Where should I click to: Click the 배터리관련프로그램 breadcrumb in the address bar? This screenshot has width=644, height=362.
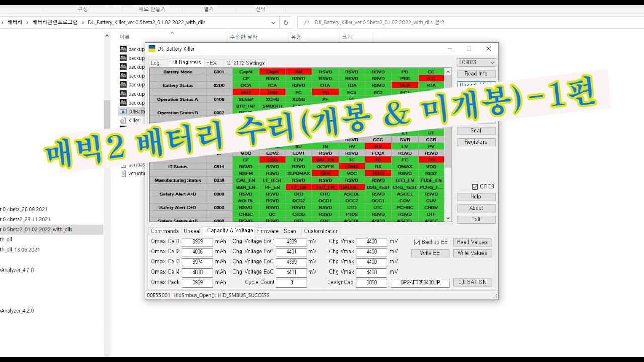(55, 22)
